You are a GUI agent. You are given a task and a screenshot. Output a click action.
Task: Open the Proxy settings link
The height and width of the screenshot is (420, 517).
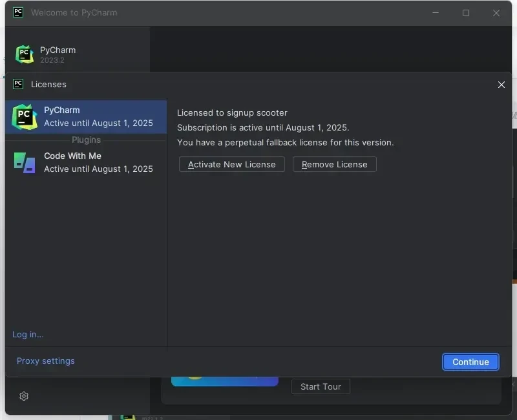click(46, 361)
